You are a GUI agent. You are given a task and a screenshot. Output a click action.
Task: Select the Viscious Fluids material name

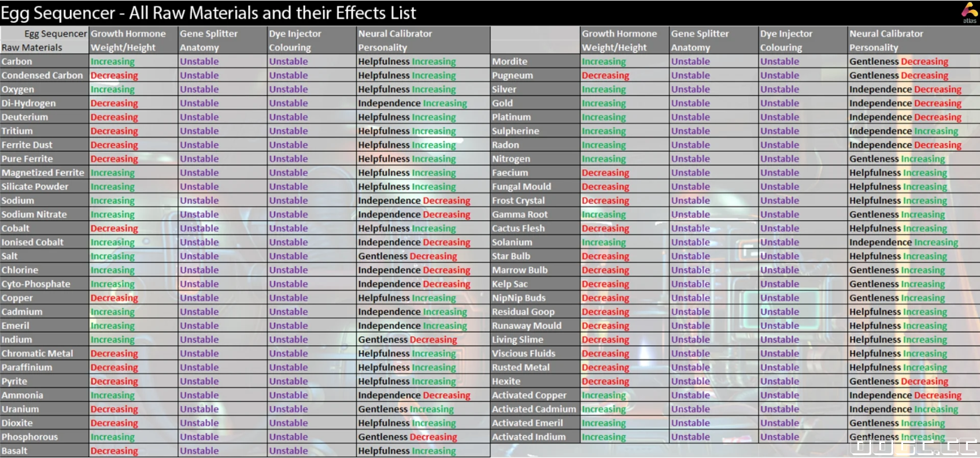[x=523, y=353]
